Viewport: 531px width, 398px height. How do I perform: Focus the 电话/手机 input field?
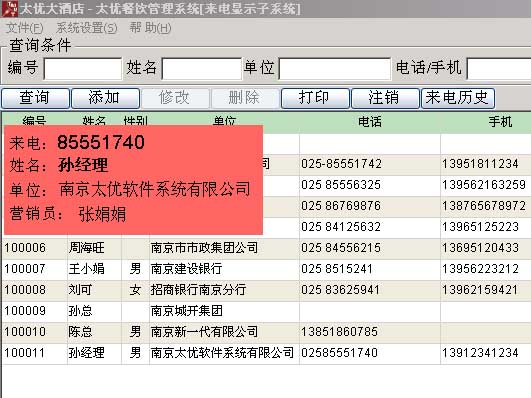(x=499, y=69)
